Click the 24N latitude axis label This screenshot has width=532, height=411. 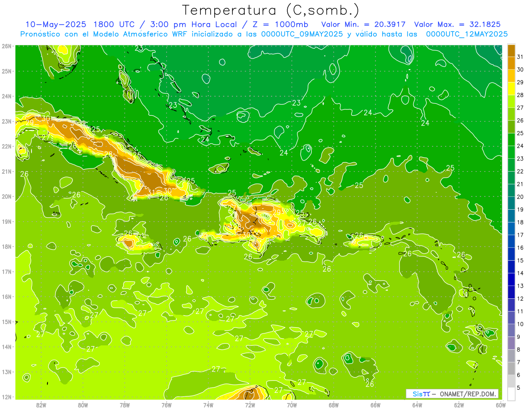(6, 96)
